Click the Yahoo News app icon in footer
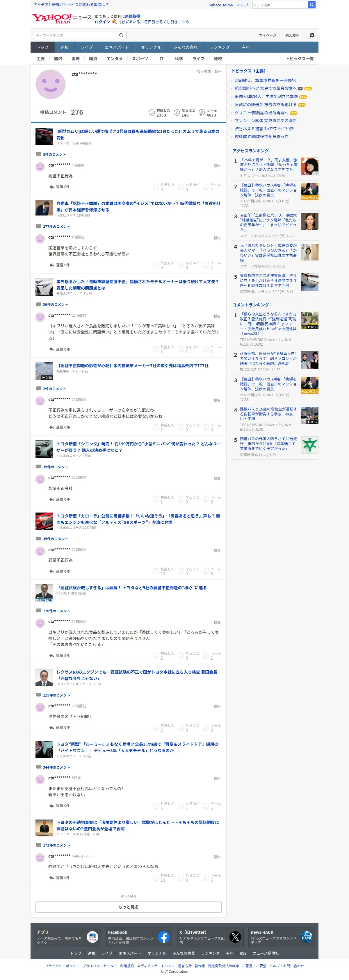Screen dimensions: 349x980 click(92, 937)
